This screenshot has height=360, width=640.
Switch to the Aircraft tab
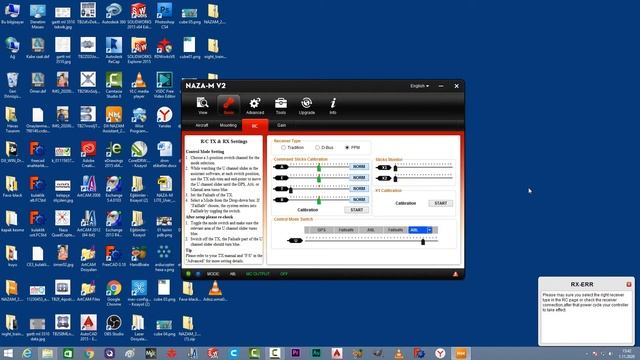tap(202, 125)
